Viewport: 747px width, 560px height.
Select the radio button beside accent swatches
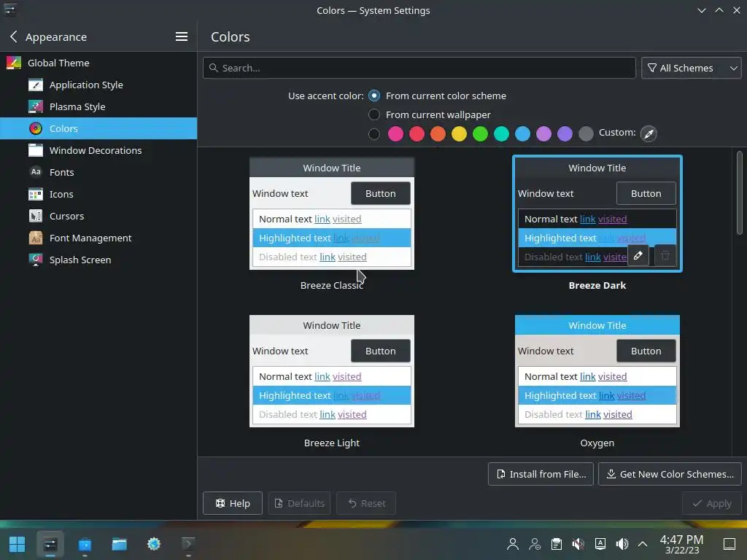tap(374, 134)
